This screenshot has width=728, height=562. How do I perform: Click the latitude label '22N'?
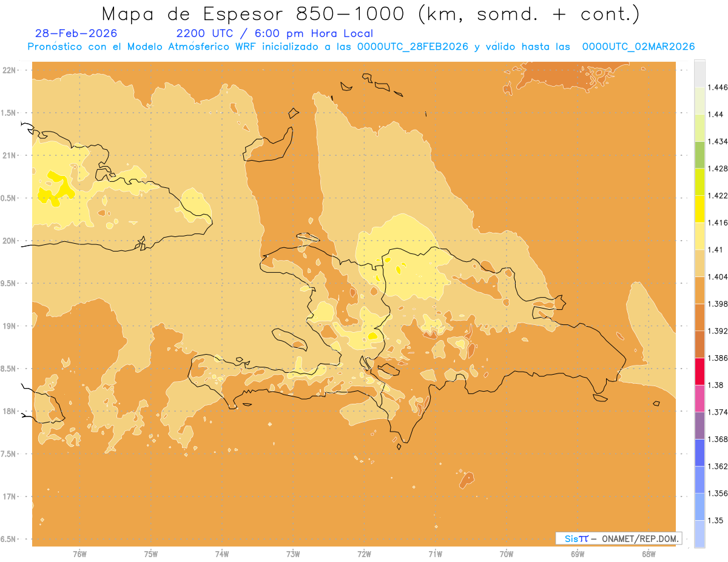pyautogui.click(x=9, y=70)
